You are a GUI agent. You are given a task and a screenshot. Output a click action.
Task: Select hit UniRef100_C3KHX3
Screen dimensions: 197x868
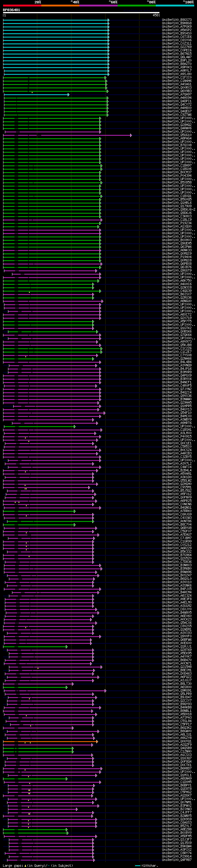pos(176,216)
